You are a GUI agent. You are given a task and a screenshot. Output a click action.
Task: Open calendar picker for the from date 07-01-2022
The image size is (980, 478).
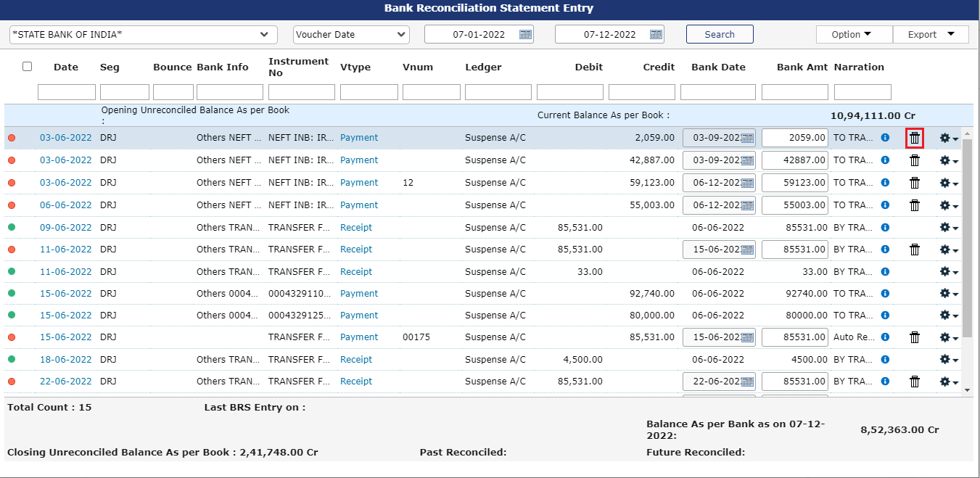pos(526,34)
